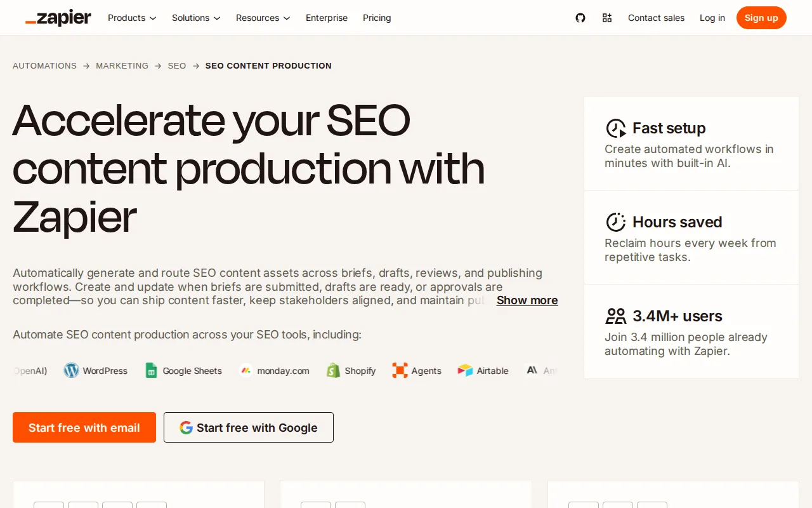Select the Agents app icon
This screenshot has height=508, width=812.
(x=400, y=370)
